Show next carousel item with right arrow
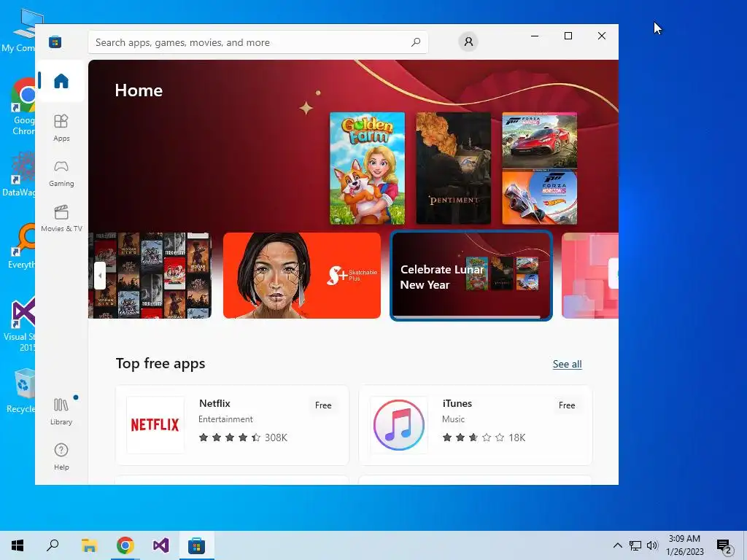Image resolution: width=747 pixels, height=560 pixels. coord(614,273)
